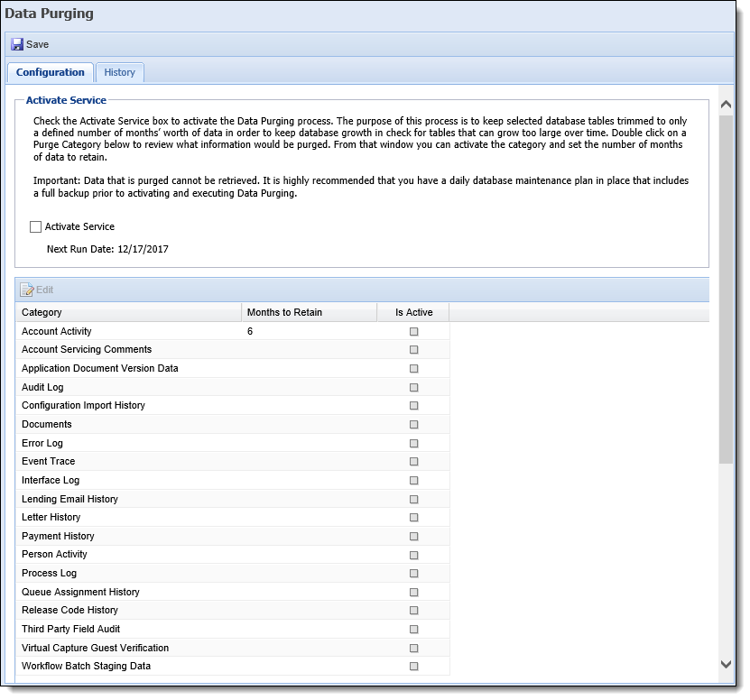Check Is Active for Third Party Field Audit
This screenshot has height=700, width=750.
click(413, 630)
